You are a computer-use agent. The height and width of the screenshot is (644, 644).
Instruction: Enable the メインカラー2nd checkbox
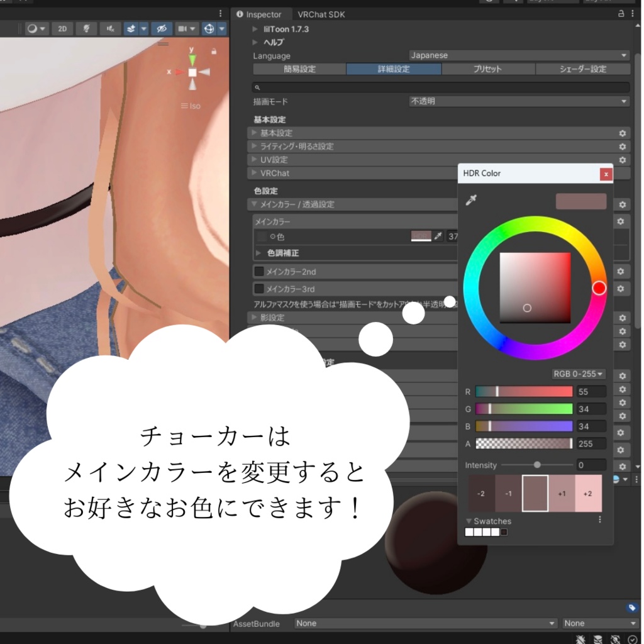coord(260,271)
